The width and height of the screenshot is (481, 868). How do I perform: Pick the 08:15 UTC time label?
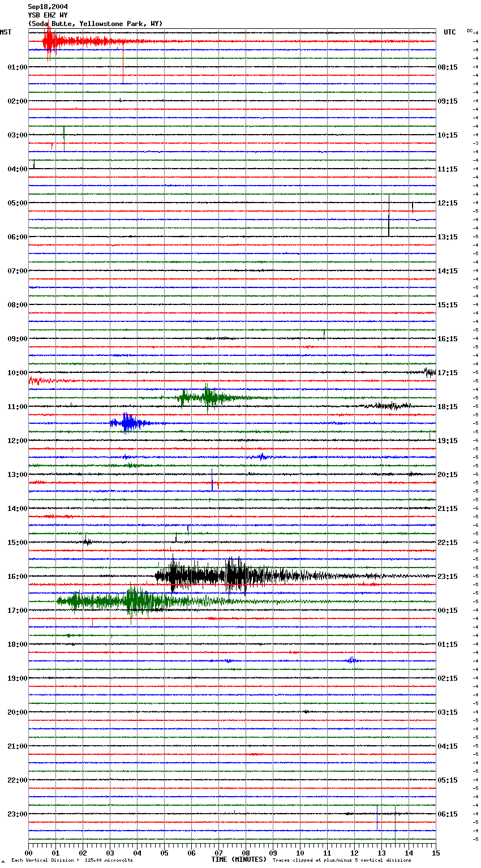tap(448, 67)
